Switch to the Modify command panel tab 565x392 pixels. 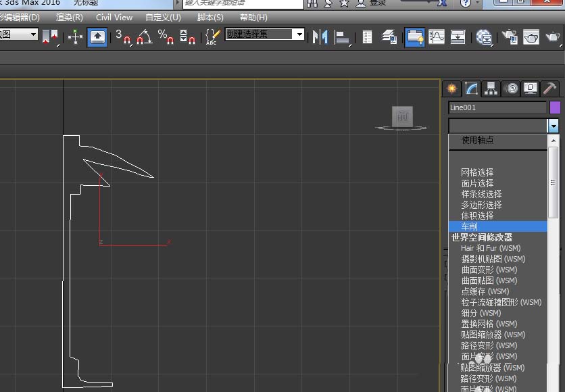coord(471,89)
